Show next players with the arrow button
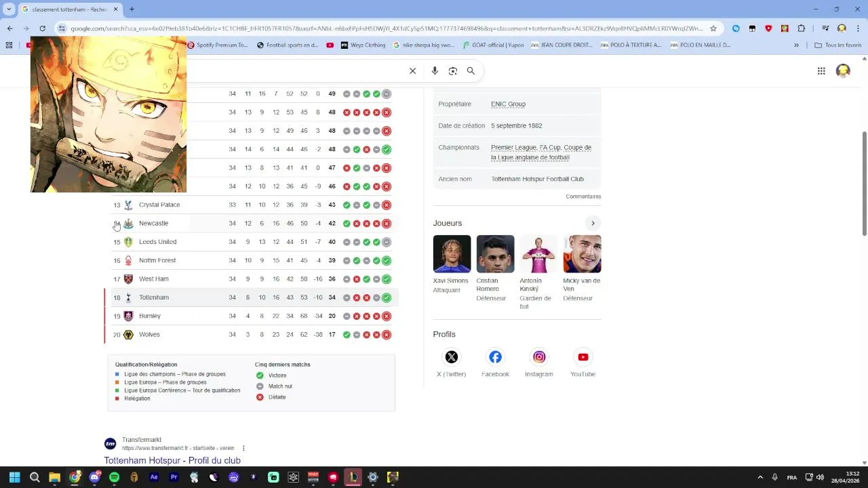 point(593,223)
